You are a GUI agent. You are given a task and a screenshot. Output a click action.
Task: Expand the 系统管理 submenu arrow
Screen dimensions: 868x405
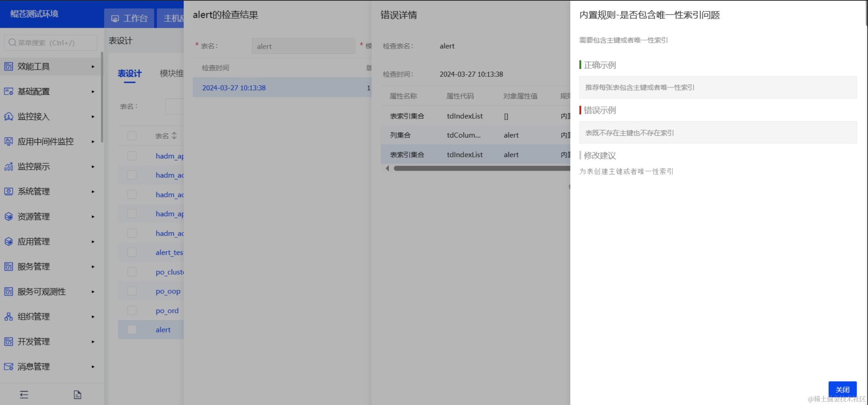point(93,192)
